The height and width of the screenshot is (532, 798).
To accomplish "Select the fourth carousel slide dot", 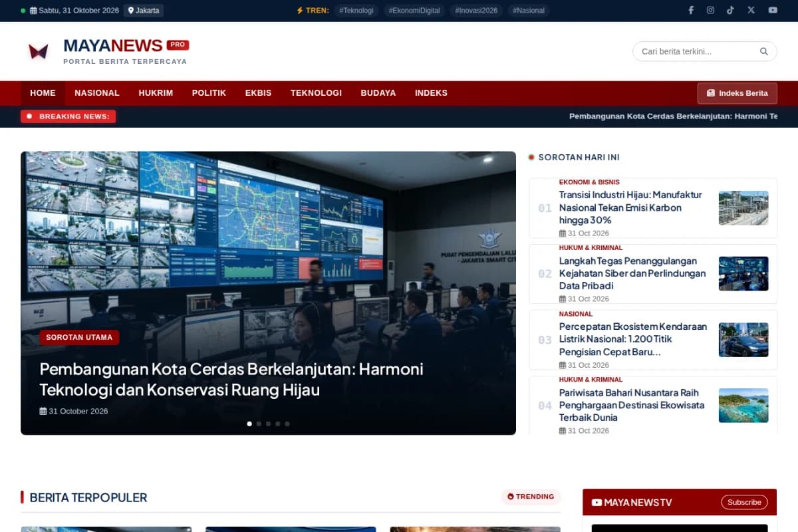I will [x=277, y=424].
